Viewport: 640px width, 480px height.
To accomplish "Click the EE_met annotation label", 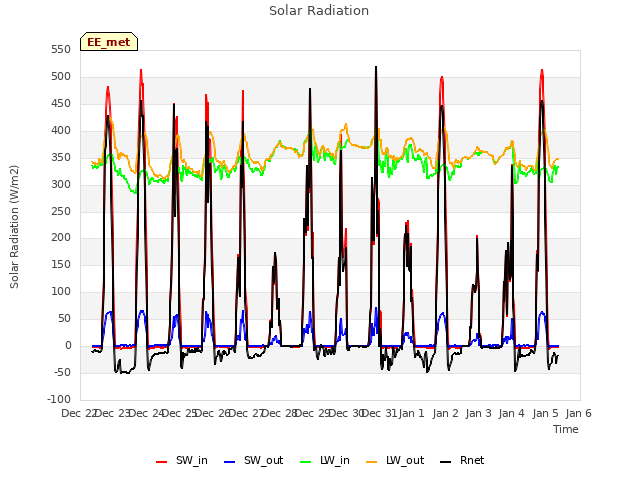I will 109,42.
